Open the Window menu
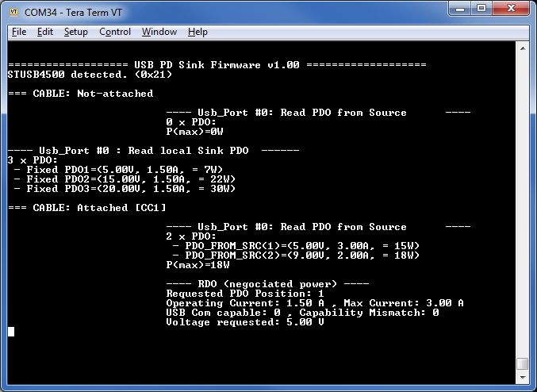Screen dimensions: 537x392 [x=159, y=32]
